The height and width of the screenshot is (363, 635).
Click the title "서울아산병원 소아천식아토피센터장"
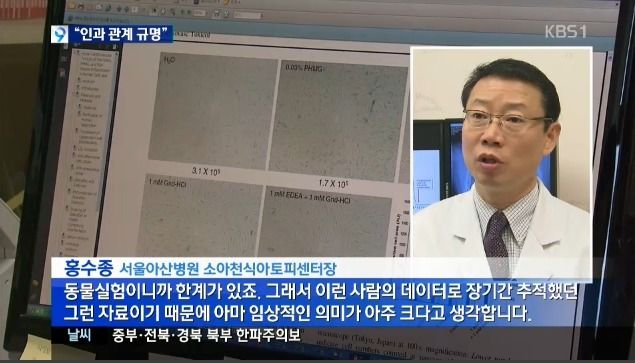(228, 268)
